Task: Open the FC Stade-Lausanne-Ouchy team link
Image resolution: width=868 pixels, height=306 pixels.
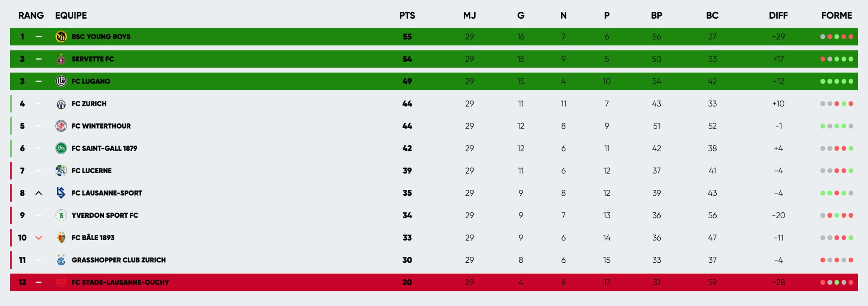Action: [120, 283]
